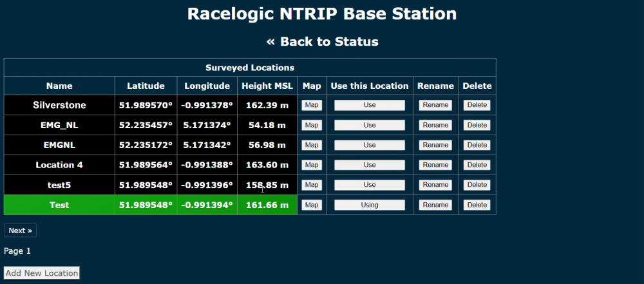Go back via the Back to Status link
Image resolution: width=644 pixels, height=284 pixels.
(322, 41)
